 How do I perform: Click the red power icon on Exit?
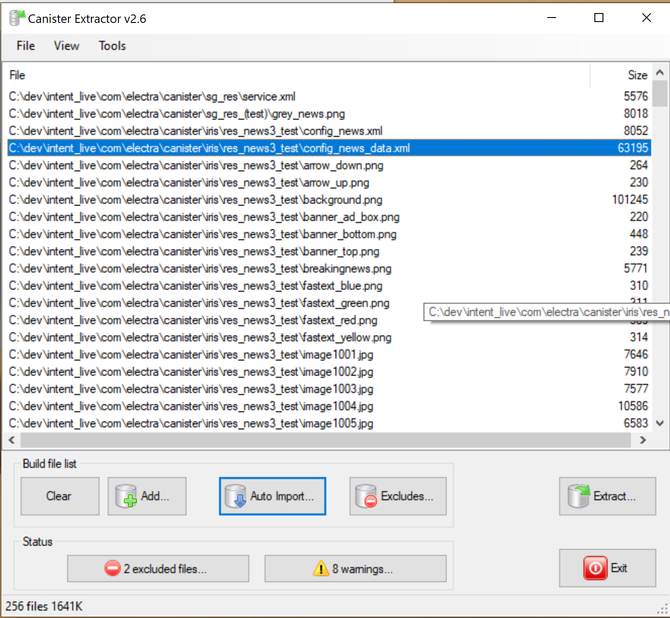(x=595, y=568)
